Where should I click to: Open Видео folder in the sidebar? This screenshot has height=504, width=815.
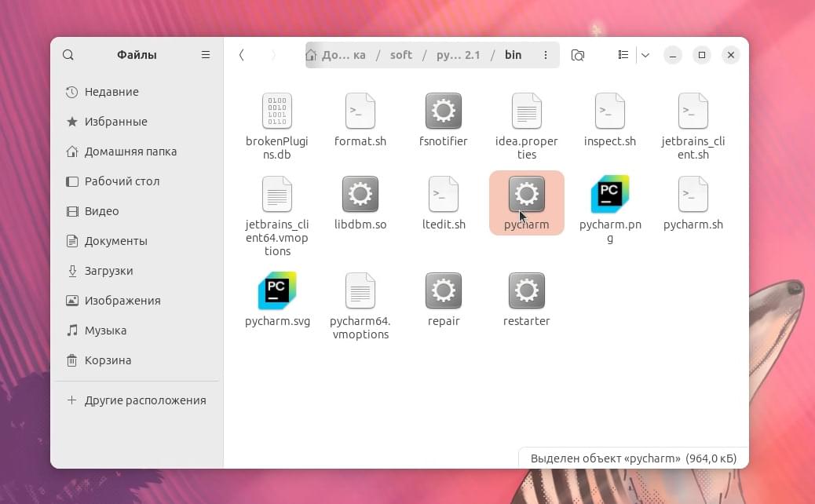click(137, 211)
